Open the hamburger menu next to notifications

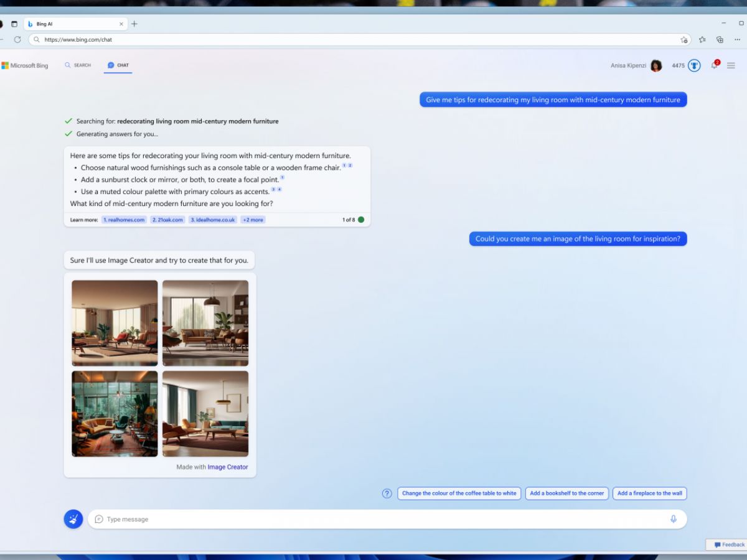[x=731, y=65]
